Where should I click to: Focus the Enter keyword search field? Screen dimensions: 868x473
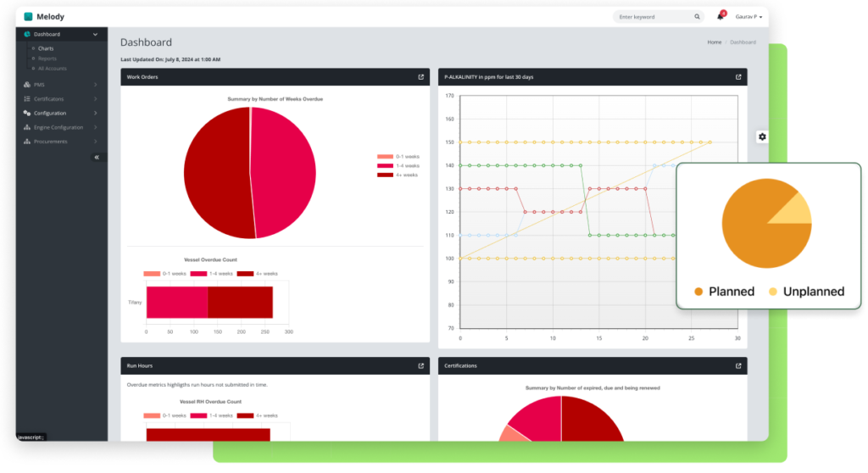click(658, 17)
